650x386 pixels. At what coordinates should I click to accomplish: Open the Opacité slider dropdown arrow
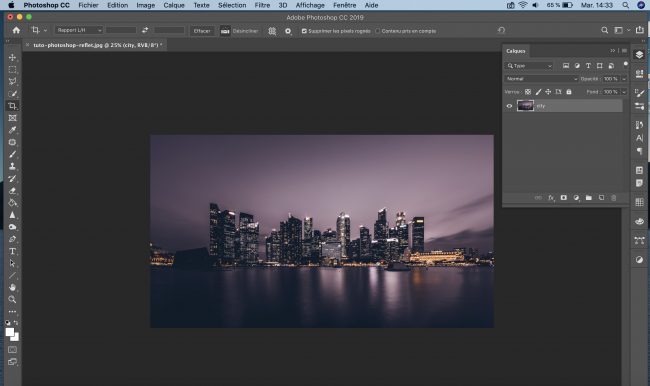click(624, 79)
